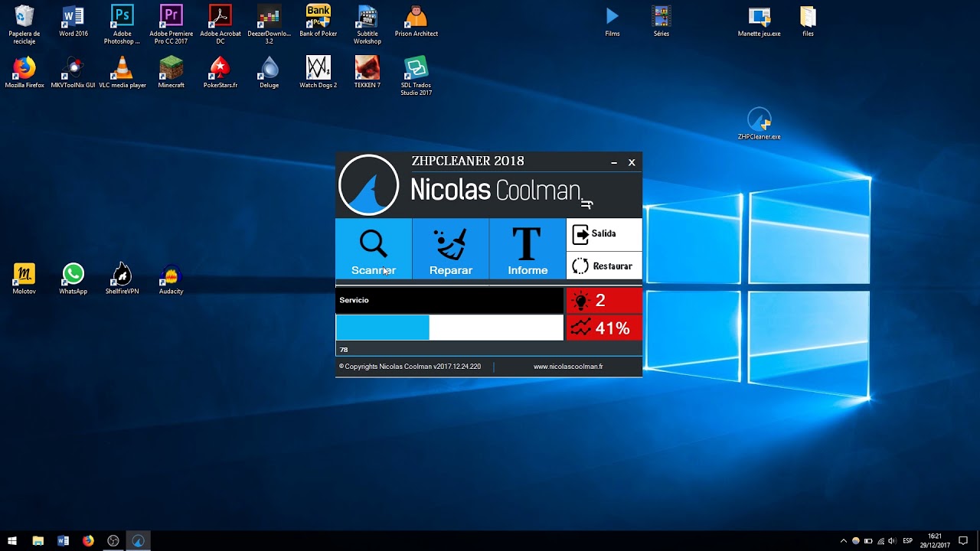Viewport: 980px width, 551px height.
Task: Select the DeezerDownloader 3.2 desktop icon
Action: point(269,24)
